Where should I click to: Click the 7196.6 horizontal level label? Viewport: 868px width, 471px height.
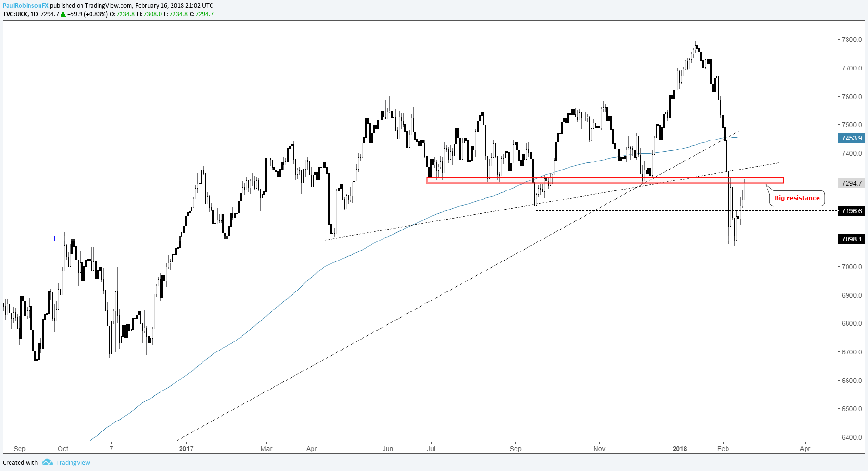click(851, 211)
